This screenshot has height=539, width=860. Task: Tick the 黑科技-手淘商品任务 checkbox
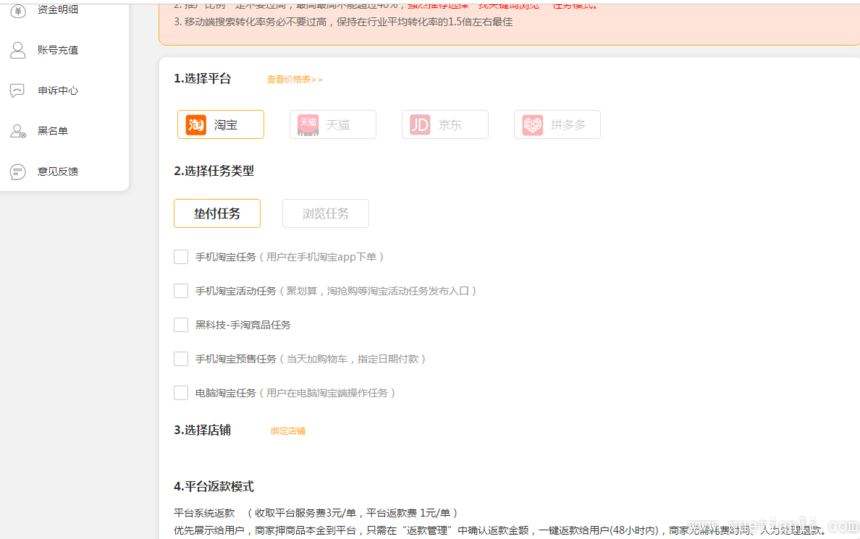(x=181, y=325)
